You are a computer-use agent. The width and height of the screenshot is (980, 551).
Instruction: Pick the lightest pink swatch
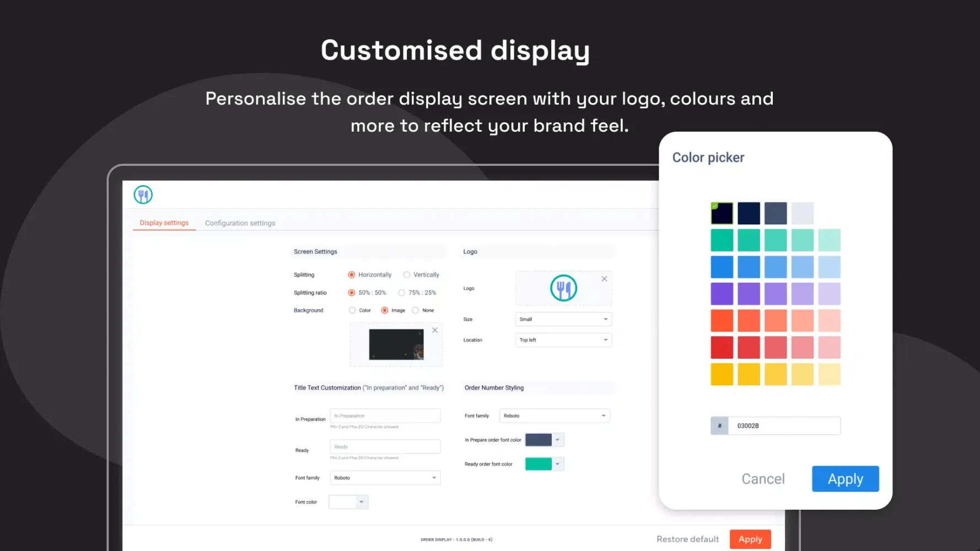click(x=830, y=348)
